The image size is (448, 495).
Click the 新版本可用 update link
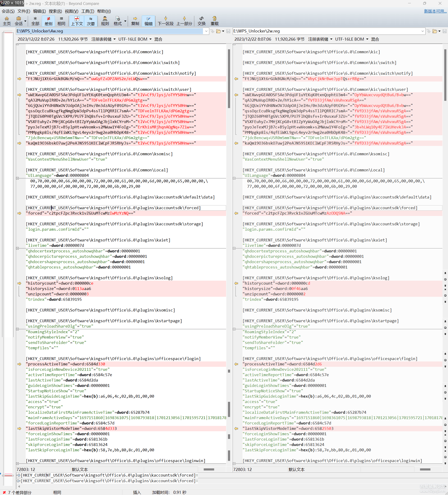click(435, 11)
